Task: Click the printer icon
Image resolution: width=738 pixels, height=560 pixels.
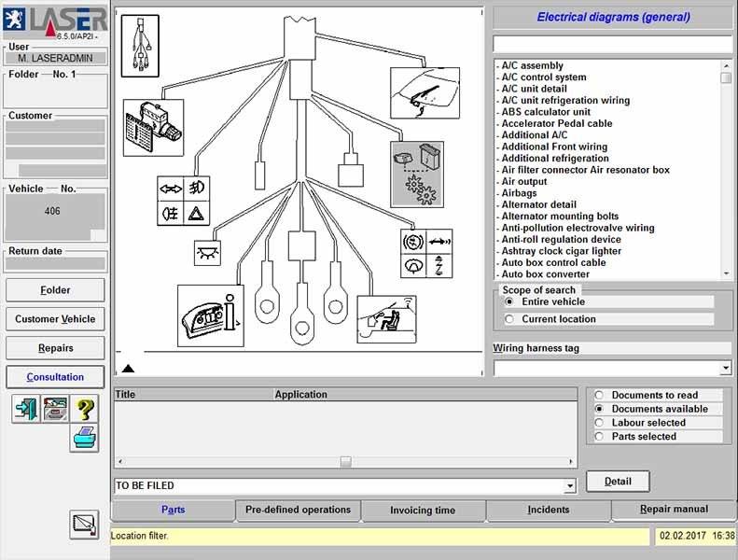Action: click(x=84, y=437)
